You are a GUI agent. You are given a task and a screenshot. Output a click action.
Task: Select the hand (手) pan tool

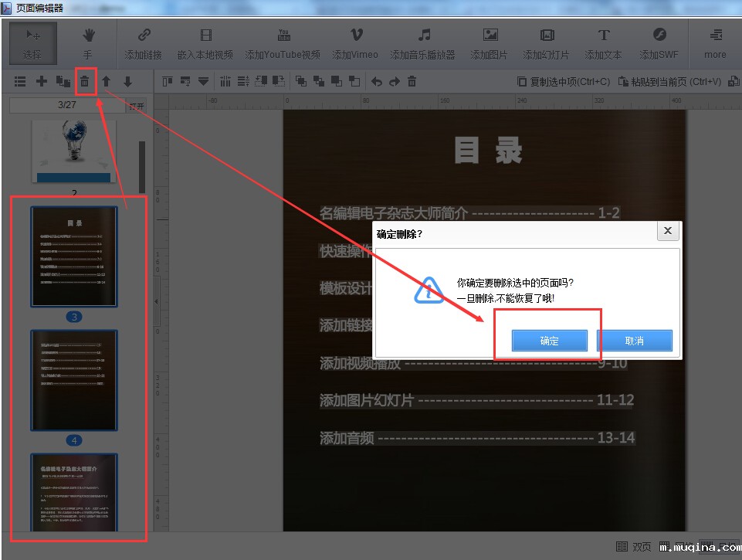(88, 43)
